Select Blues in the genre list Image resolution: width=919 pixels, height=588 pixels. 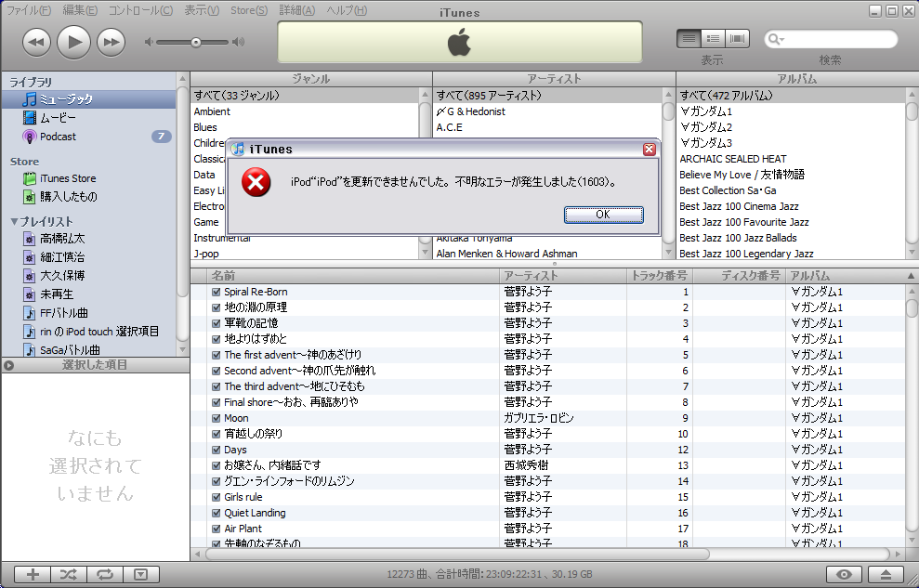click(x=305, y=127)
